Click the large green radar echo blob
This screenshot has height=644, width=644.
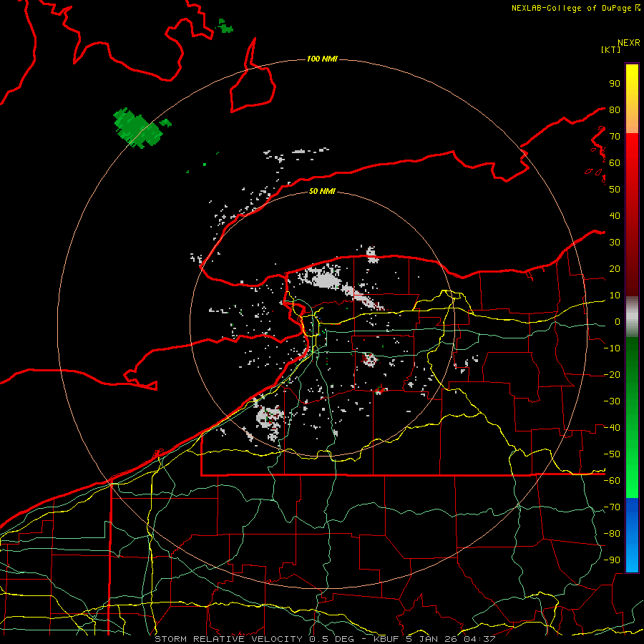[137, 128]
